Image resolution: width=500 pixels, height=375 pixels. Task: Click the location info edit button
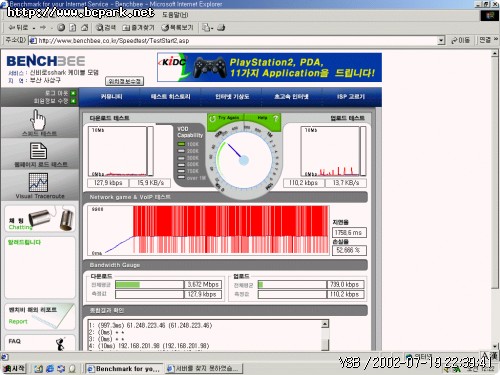124,81
